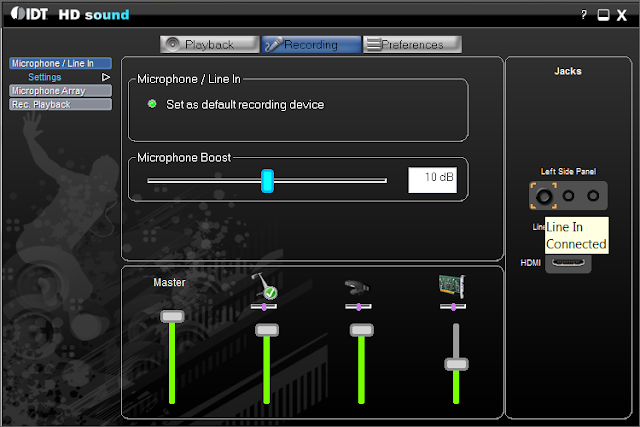Click the Line In Connected tooltip

point(576,236)
